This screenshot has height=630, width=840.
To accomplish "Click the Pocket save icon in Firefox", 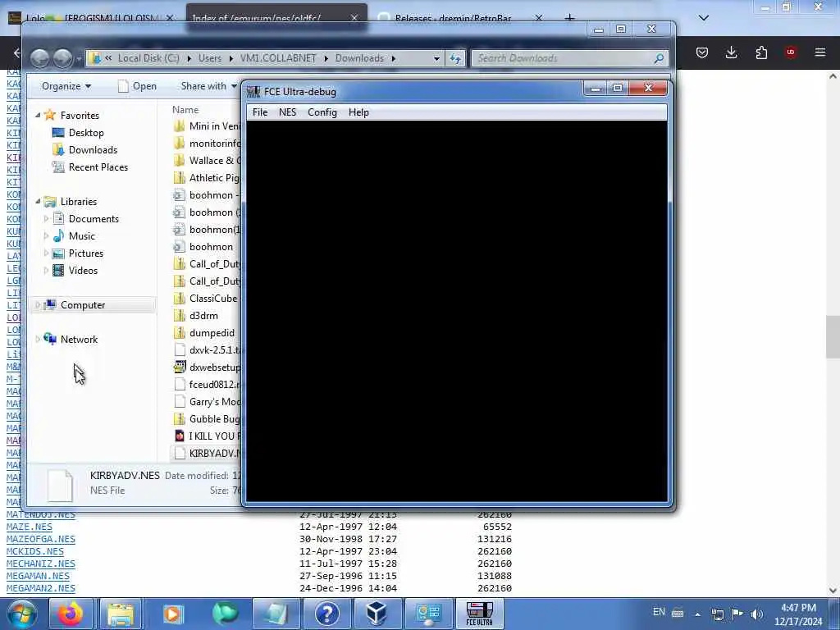I will [702, 52].
